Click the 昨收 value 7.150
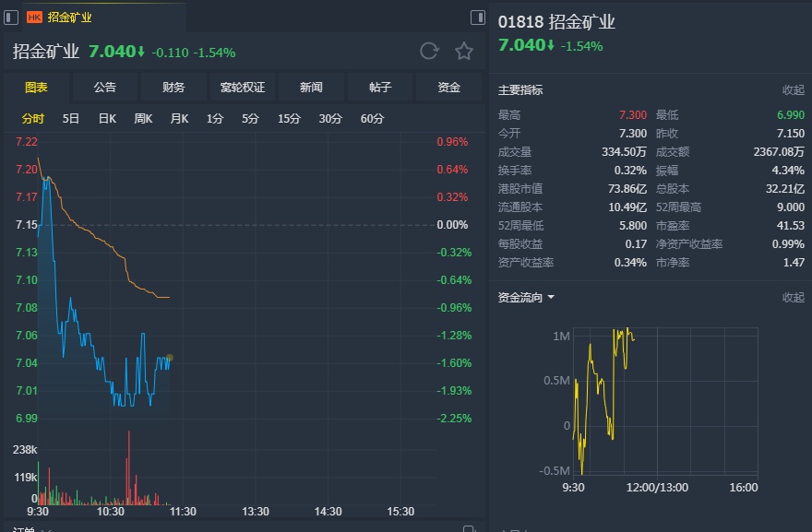The height and width of the screenshot is (532, 812). [791, 134]
